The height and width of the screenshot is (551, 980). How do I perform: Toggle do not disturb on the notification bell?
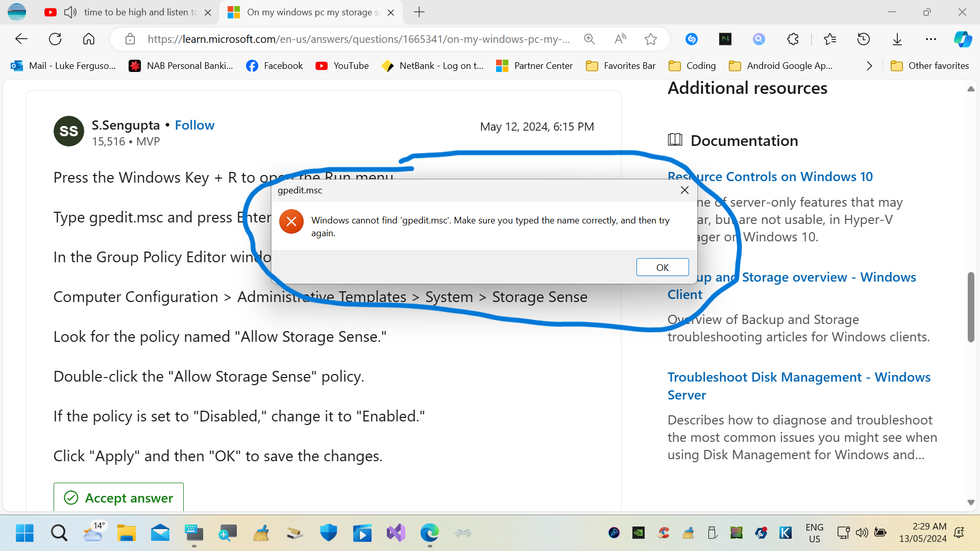click(960, 533)
